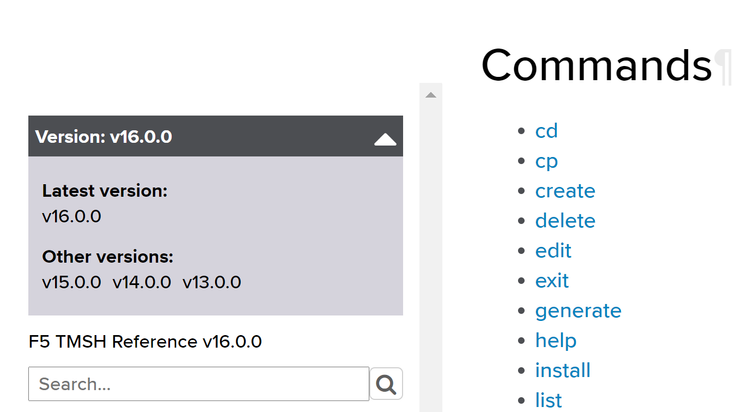Go to the install command

[563, 371]
